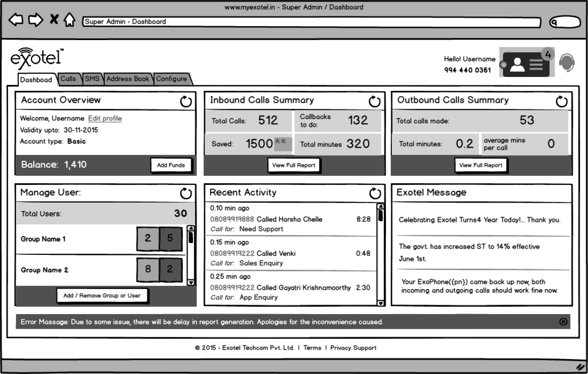The height and width of the screenshot is (374, 588).
Task: Click Group Name 1 light box 2
Action: click(148, 238)
